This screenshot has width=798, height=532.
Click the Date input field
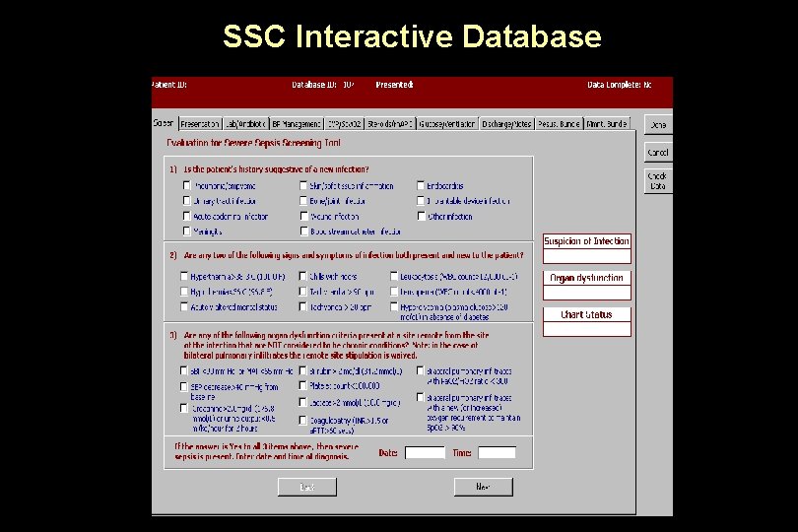coord(425,452)
